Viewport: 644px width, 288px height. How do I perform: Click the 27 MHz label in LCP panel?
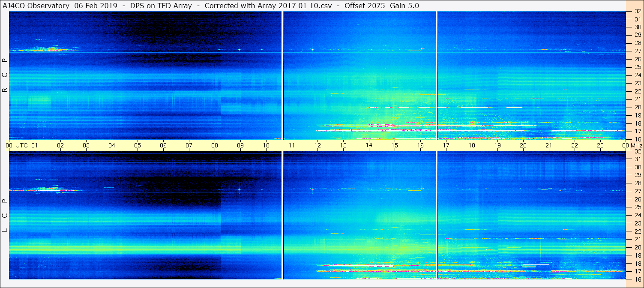(637, 191)
